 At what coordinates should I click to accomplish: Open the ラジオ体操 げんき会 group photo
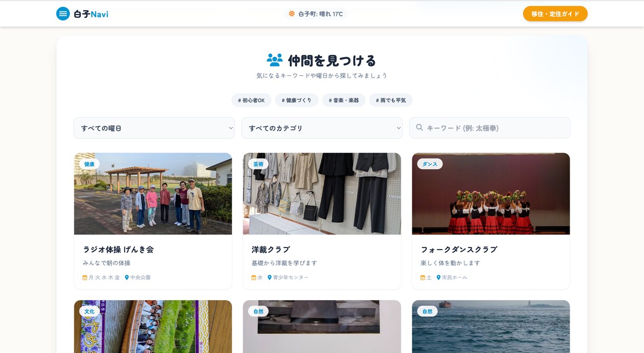[153, 194]
